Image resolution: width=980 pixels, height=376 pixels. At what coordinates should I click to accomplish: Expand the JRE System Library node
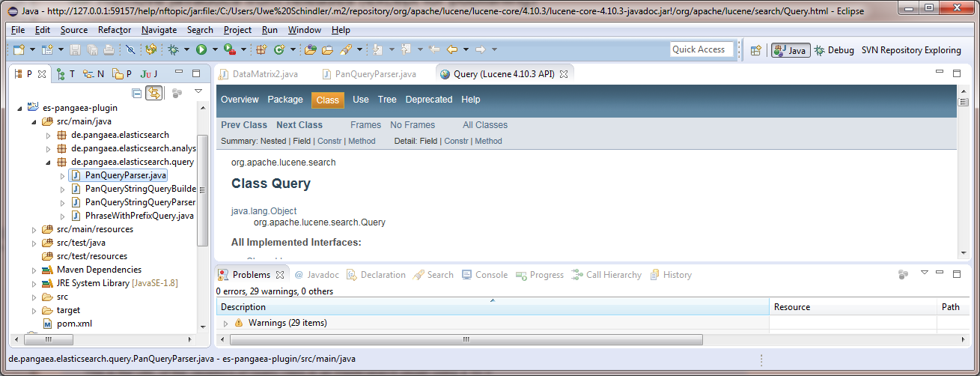click(34, 283)
